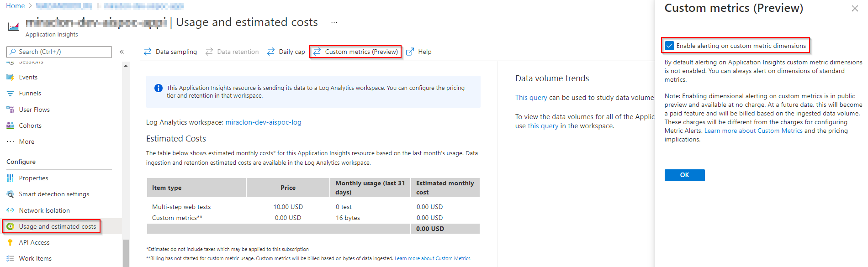
Task: Open Learn more about Custom Metrics footnote link
Action: (432, 258)
